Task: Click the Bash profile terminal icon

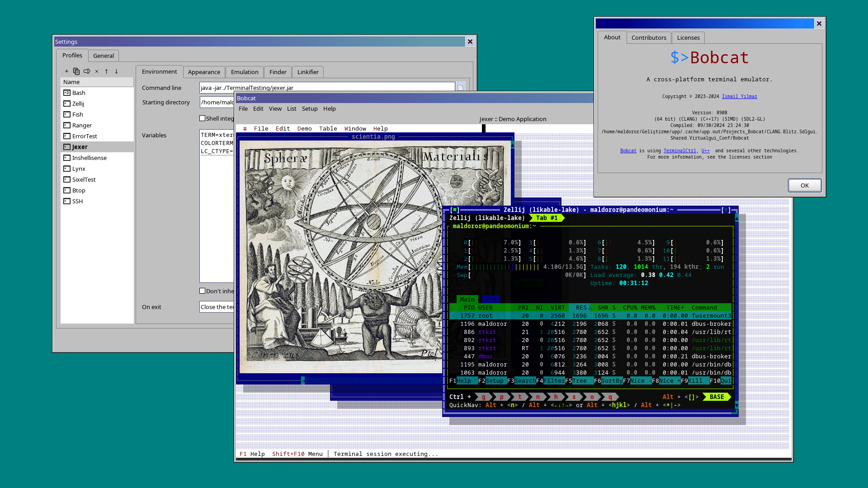Action: [67, 93]
